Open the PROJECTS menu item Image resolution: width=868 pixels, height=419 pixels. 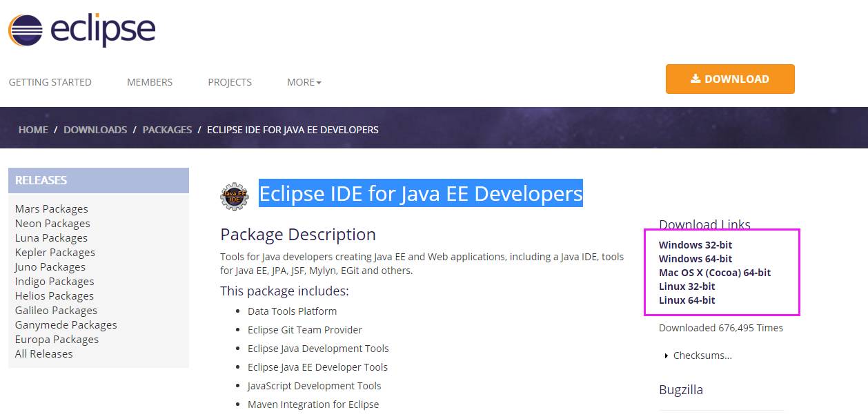230,82
